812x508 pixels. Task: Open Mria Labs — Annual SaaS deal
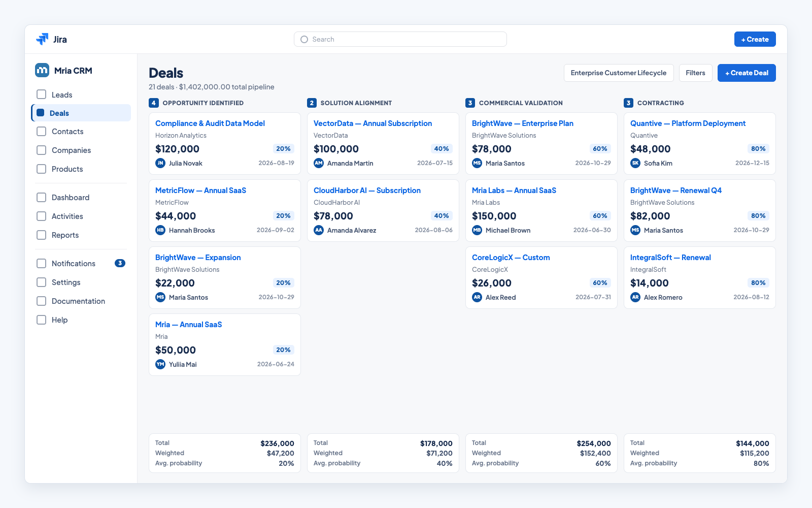tap(514, 190)
